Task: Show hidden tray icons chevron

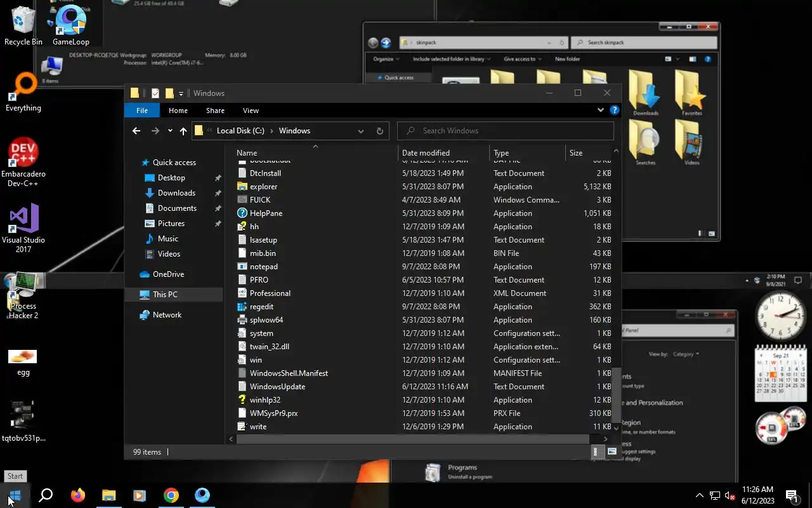Action: pyautogui.click(x=700, y=496)
